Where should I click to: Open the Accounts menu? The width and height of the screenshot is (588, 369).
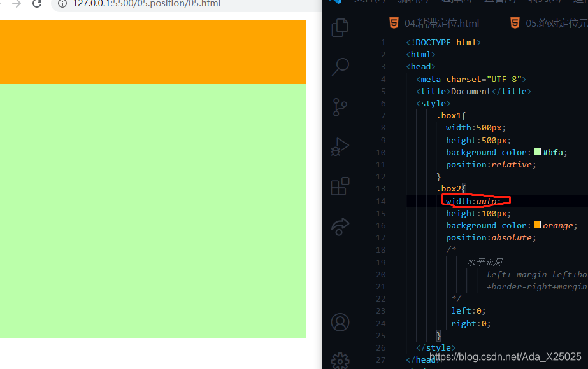click(340, 322)
